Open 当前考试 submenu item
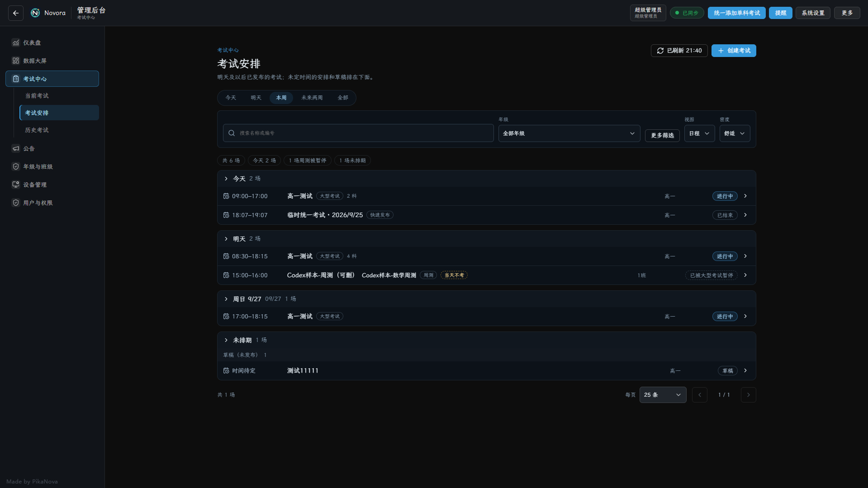The height and width of the screenshot is (488, 868). click(x=59, y=95)
